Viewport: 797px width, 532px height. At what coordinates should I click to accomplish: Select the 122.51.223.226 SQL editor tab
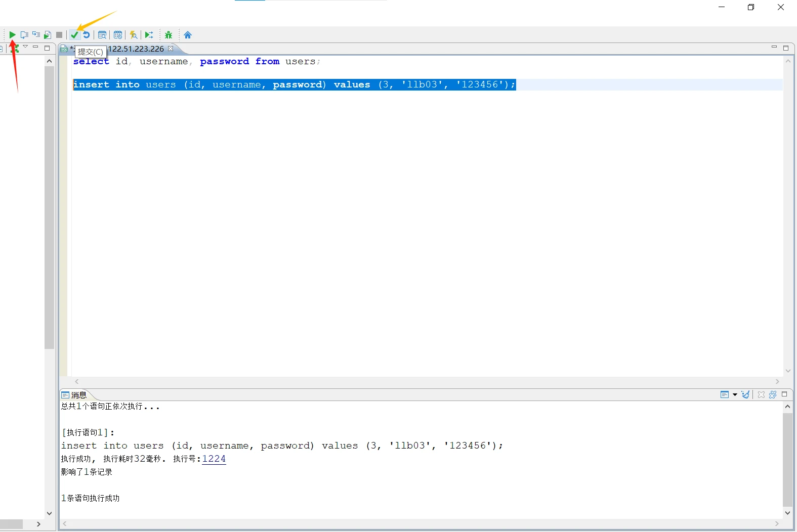tap(136, 49)
